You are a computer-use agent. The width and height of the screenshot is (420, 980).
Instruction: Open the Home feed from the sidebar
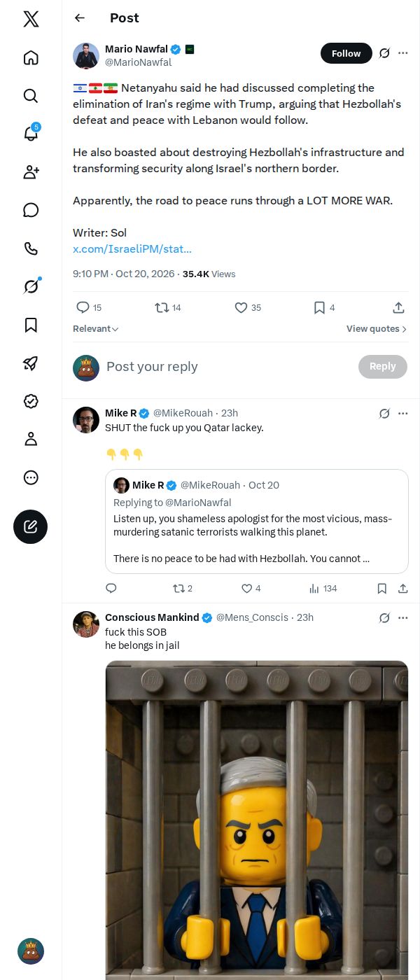(x=31, y=57)
